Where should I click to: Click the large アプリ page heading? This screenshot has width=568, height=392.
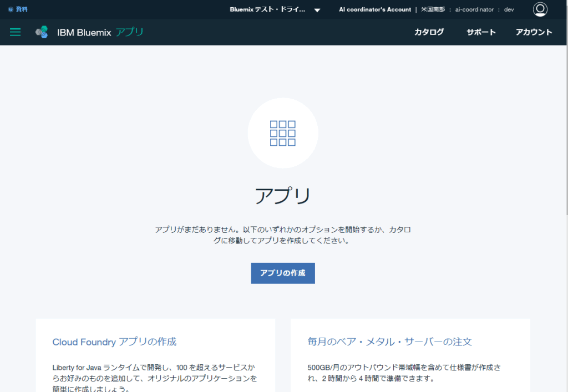coord(283,196)
